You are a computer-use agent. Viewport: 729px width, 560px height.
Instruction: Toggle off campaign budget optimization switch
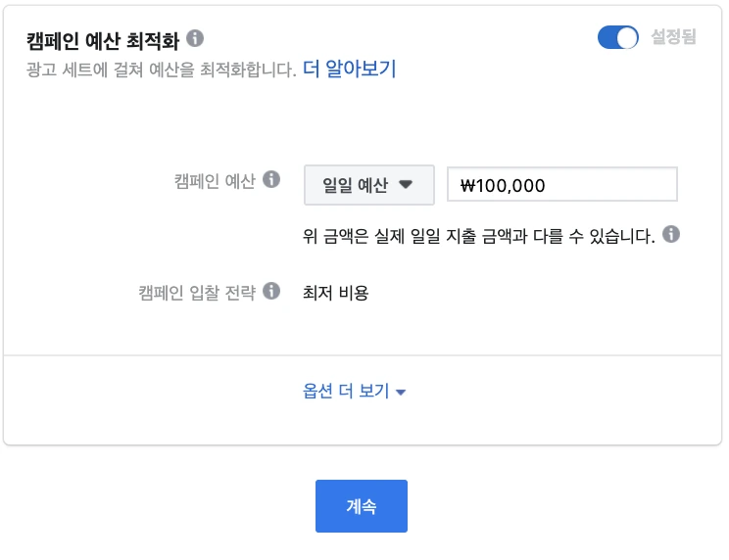[x=618, y=37]
